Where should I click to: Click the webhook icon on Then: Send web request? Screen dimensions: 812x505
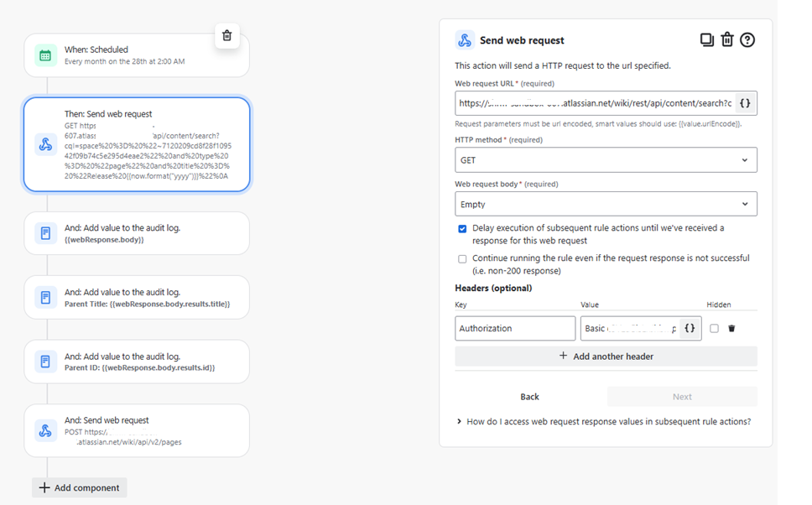[x=45, y=144]
